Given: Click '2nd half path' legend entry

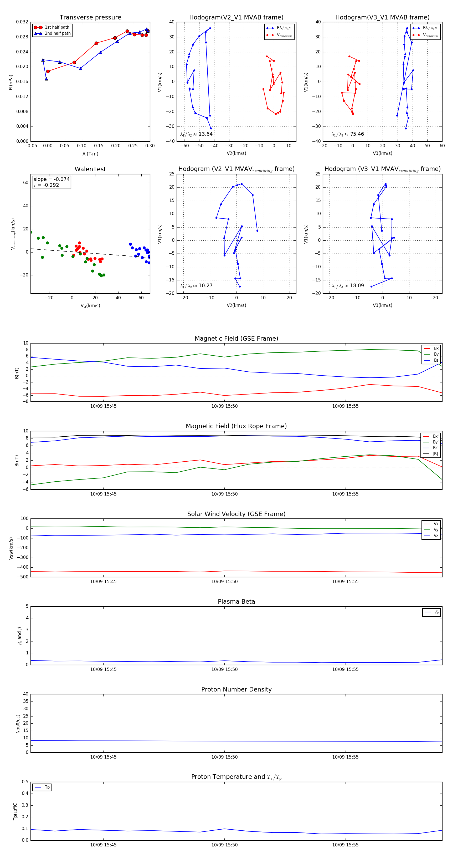Looking at the screenshot, I should (52, 33).
